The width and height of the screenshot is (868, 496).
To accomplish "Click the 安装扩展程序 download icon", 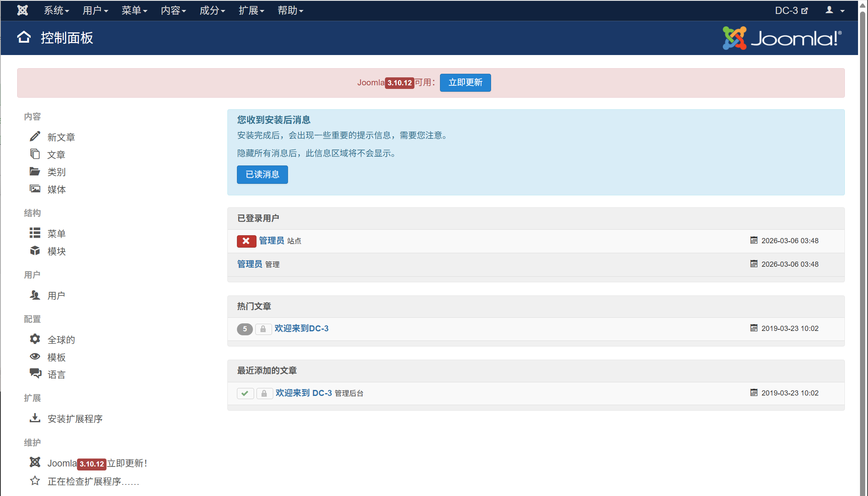I will 35,418.
